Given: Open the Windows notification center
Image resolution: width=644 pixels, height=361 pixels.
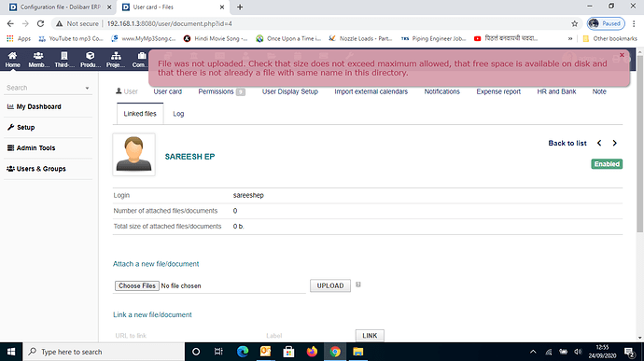Looking at the screenshot, I should tap(629, 352).
